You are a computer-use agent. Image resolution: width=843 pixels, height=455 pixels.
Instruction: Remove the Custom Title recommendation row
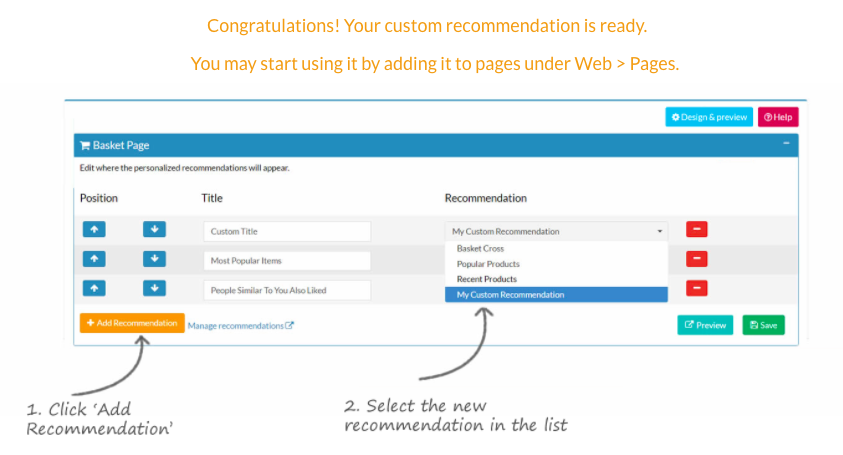[697, 229]
